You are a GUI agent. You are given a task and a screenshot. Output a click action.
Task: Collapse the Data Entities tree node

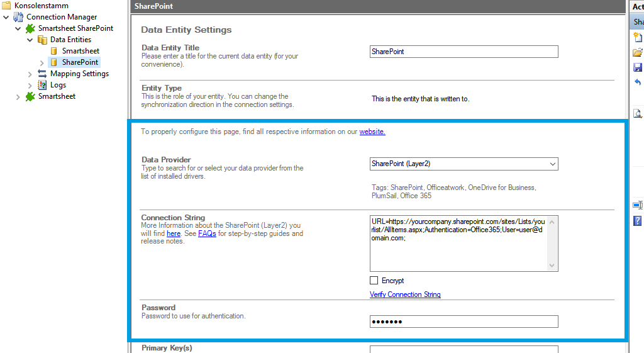[x=30, y=40]
